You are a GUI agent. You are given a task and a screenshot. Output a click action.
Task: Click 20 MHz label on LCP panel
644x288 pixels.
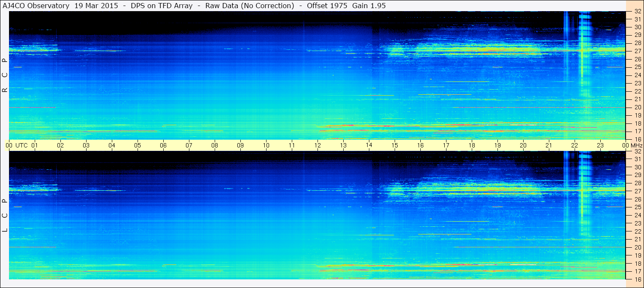tap(637, 247)
